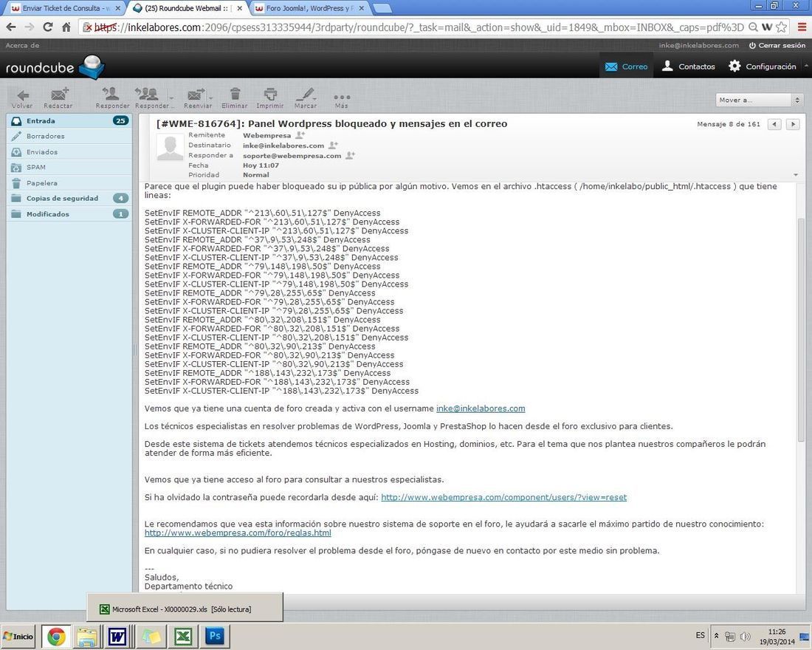The image size is (812, 650).
Task: Reply to sender with Responder
Action: pos(112,98)
